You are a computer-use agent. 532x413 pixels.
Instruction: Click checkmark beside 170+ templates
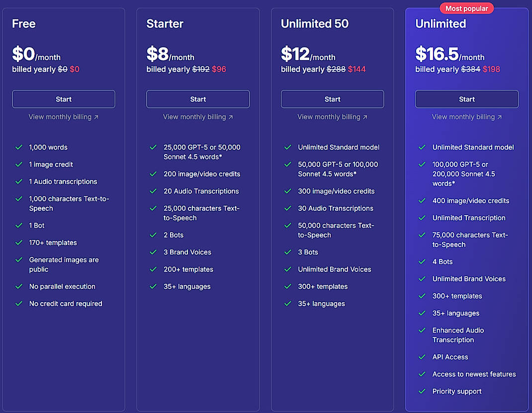click(19, 243)
